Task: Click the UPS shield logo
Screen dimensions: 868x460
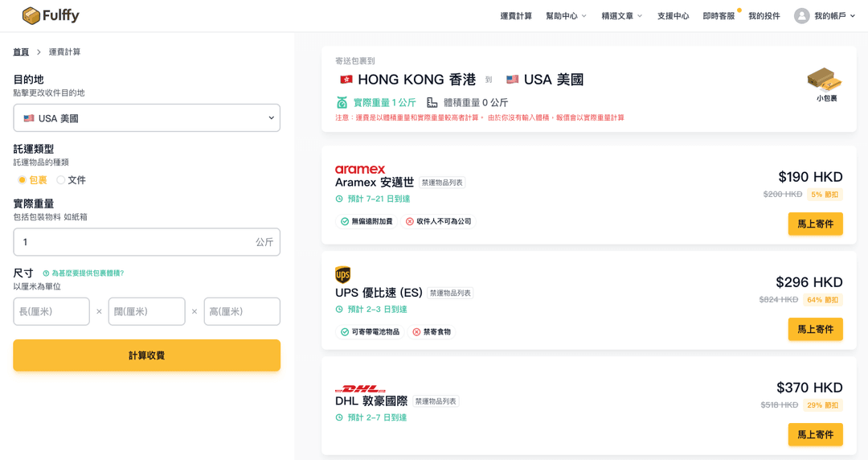Action: click(343, 275)
